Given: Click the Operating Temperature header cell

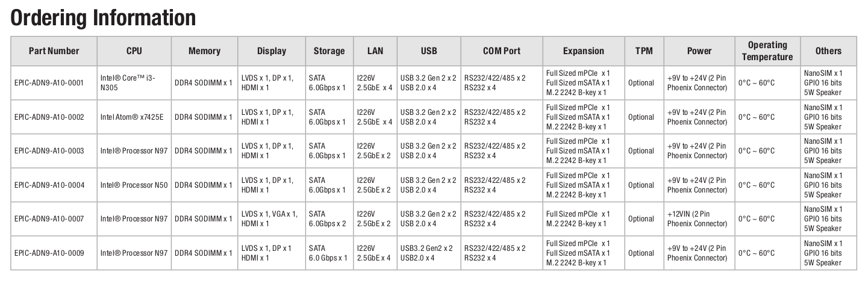Looking at the screenshot, I should click(x=767, y=51).
